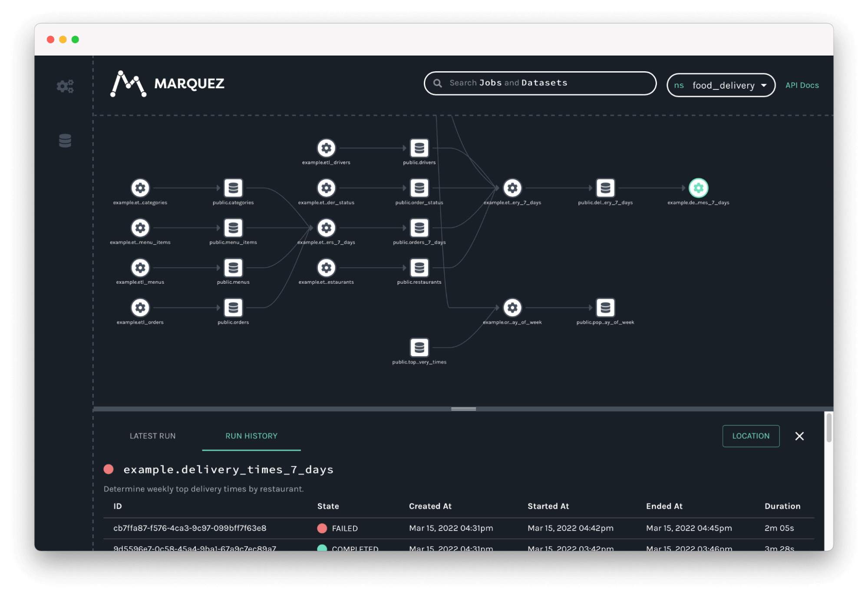
Task: Open the Jobs gears icon in sidebar
Action: click(x=65, y=86)
